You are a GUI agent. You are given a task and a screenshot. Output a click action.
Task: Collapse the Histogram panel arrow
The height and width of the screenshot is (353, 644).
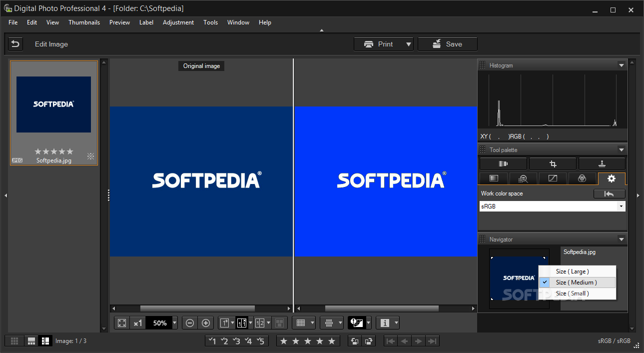click(621, 65)
